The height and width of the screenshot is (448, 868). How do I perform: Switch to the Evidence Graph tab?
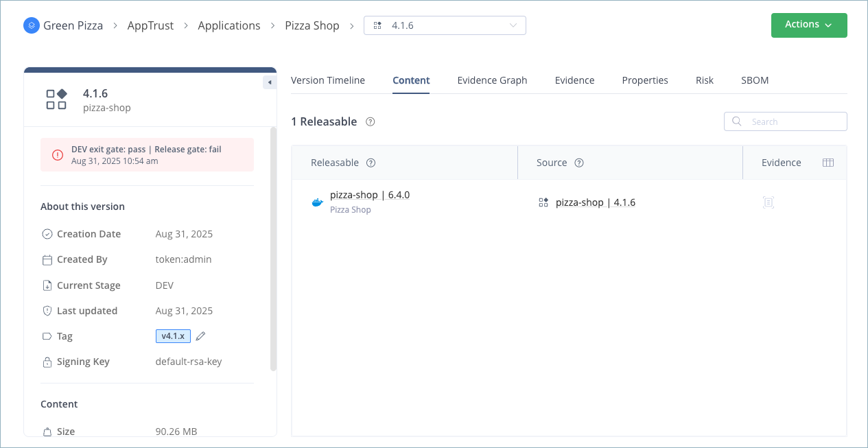pyautogui.click(x=492, y=80)
